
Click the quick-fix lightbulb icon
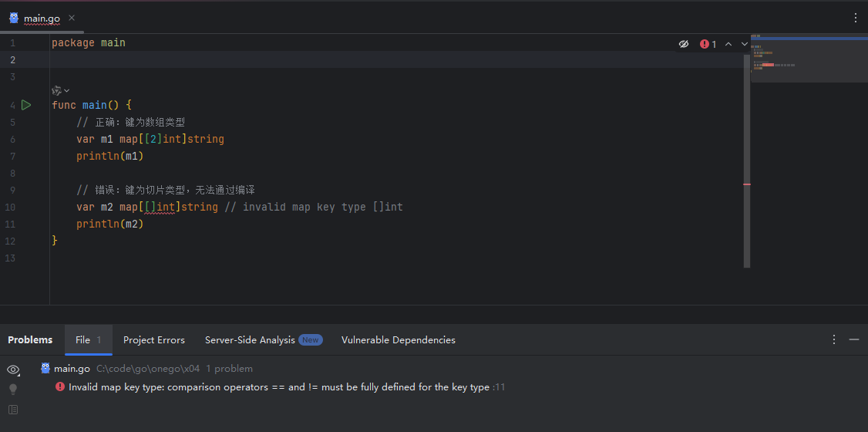(13, 390)
